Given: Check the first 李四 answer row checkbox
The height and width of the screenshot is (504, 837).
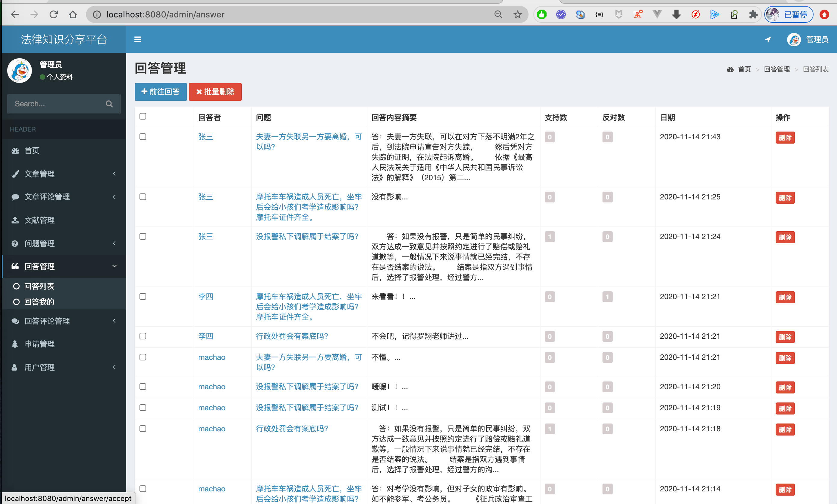Looking at the screenshot, I should [143, 297].
